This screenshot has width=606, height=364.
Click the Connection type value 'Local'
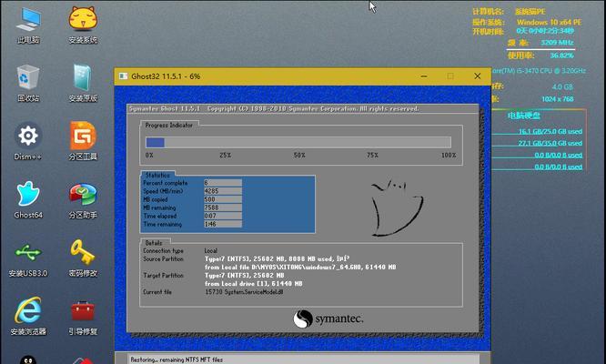pos(210,251)
